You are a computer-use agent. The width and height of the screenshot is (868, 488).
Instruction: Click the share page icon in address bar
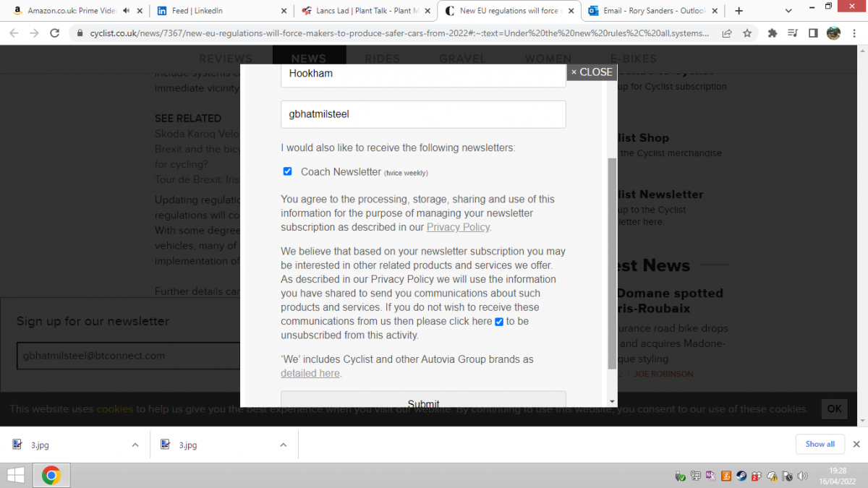click(x=726, y=33)
